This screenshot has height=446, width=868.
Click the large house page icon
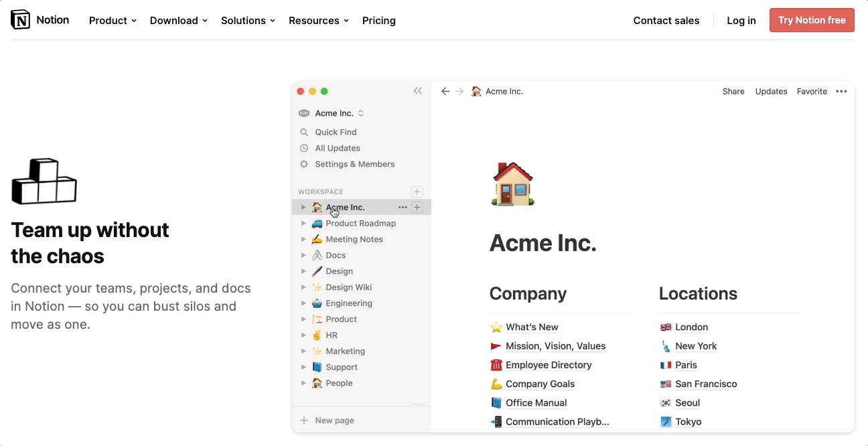tap(513, 183)
